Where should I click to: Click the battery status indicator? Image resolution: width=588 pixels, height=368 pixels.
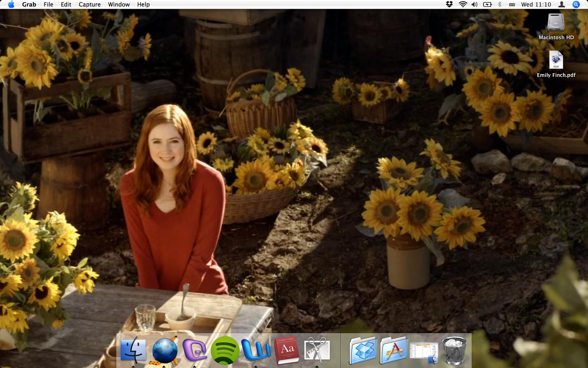click(487, 4)
